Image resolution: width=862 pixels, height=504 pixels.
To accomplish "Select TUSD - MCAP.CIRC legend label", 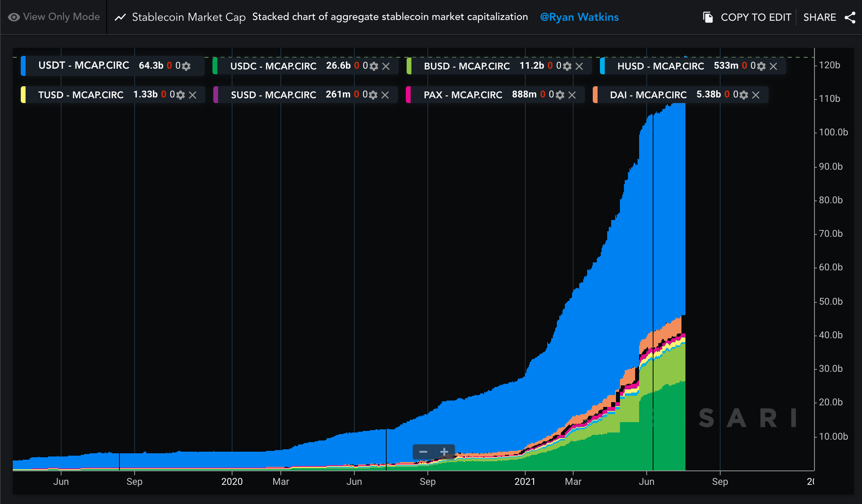I will (81, 95).
